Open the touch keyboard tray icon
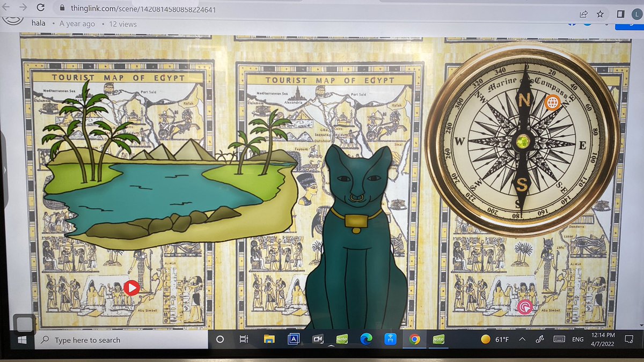This screenshot has width=644, height=362. click(x=559, y=339)
